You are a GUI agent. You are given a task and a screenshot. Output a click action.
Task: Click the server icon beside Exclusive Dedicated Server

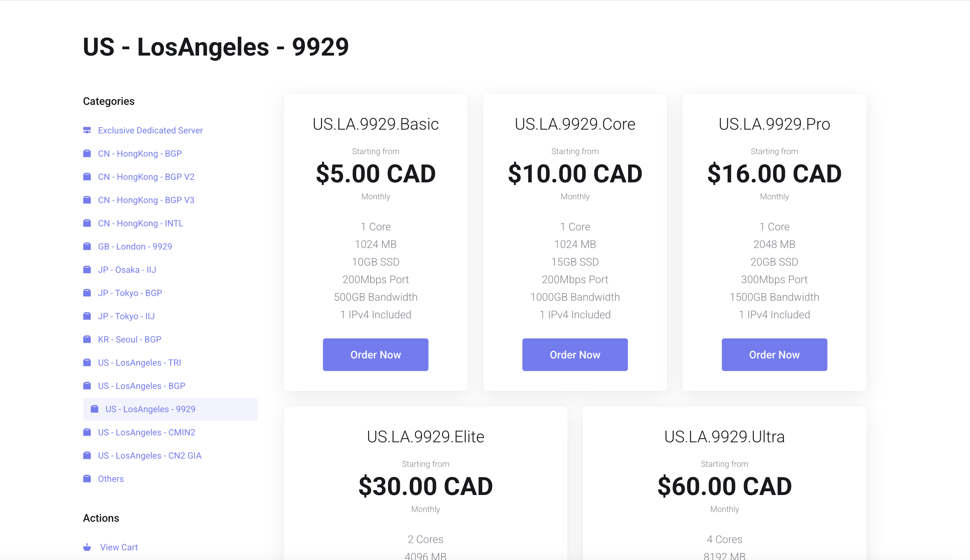click(x=87, y=130)
